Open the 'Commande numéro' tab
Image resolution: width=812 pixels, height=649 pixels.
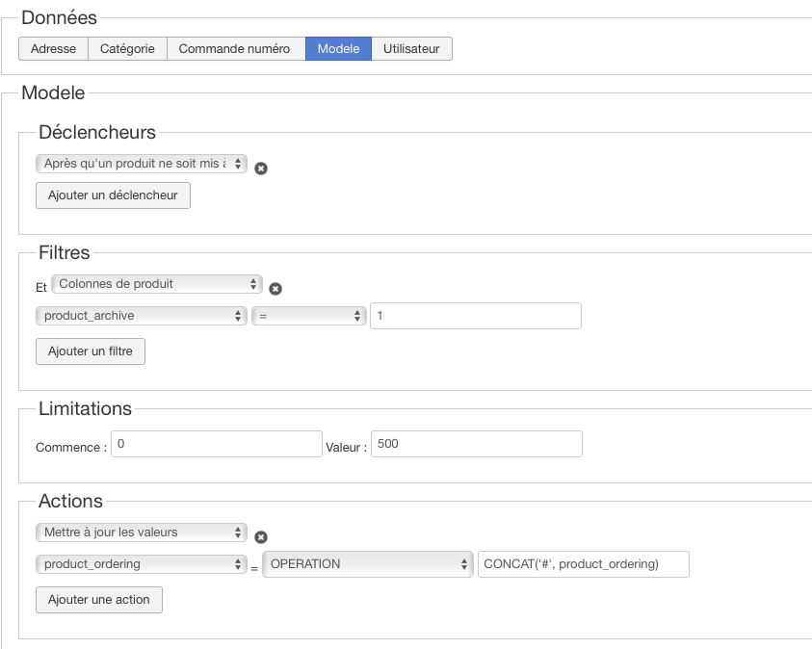pos(235,48)
